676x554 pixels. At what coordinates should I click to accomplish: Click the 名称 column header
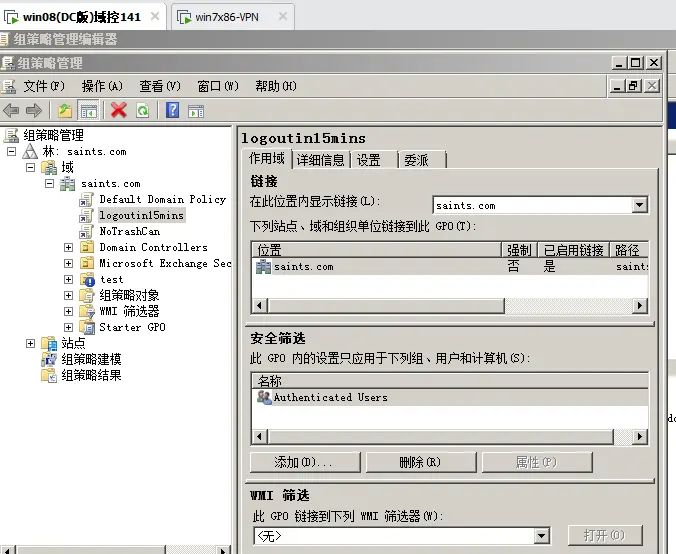coord(450,381)
